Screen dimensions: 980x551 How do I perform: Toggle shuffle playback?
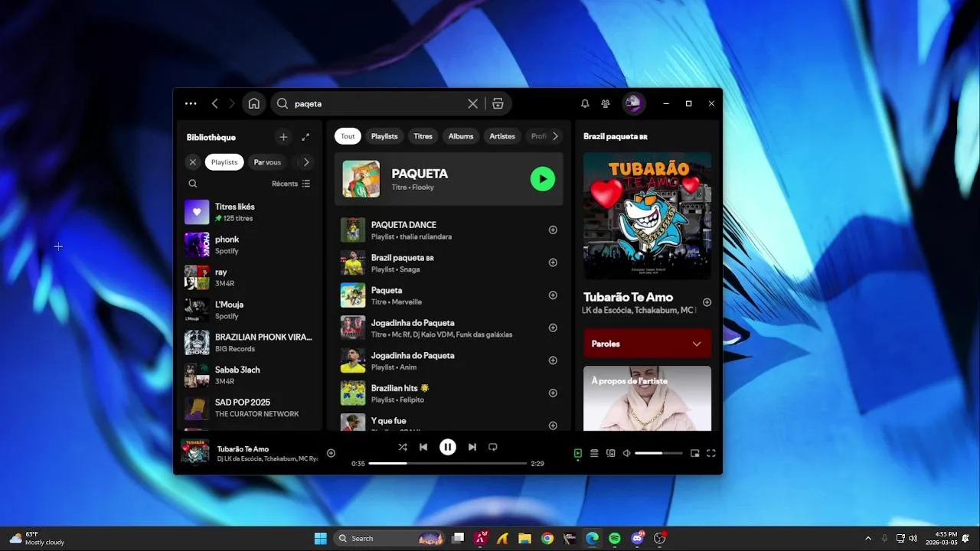pyautogui.click(x=403, y=447)
